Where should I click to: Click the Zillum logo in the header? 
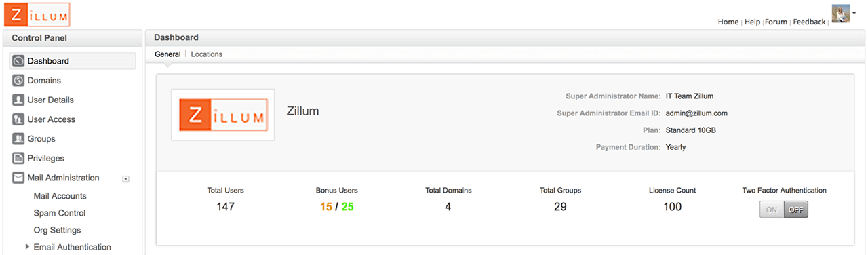point(37,15)
